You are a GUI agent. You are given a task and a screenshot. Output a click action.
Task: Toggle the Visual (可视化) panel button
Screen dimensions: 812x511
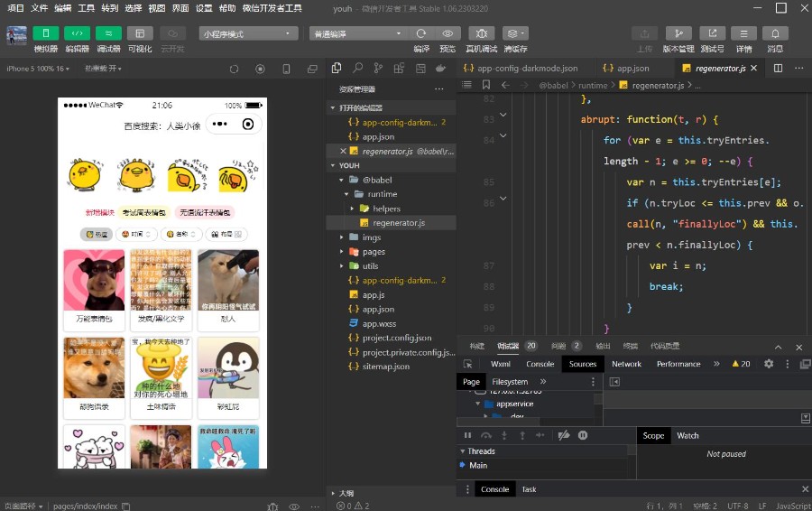pos(140,33)
